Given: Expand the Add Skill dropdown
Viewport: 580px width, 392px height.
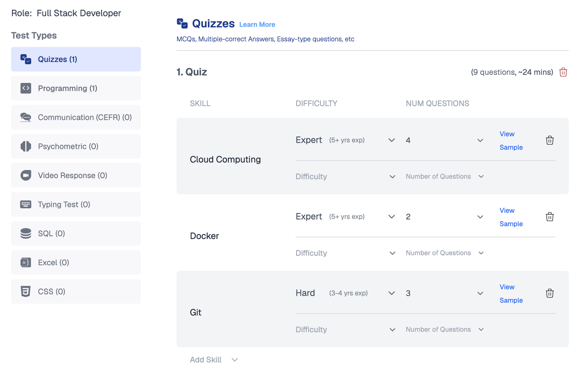Looking at the screenshot, I should tap(214, 360).
